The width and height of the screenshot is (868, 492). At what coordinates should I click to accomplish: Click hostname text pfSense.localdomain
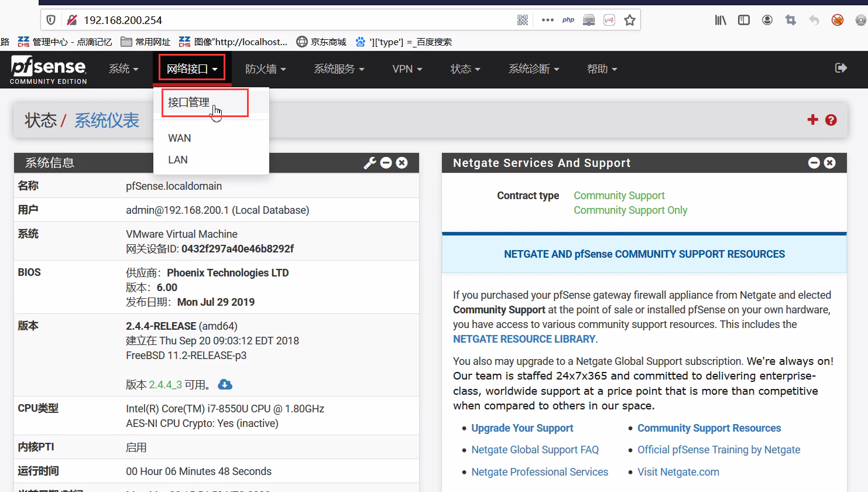[174, 186]
